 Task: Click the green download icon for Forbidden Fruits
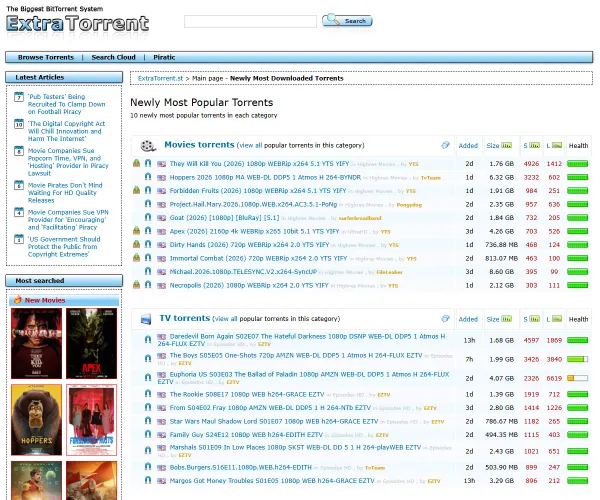click(136, 190)
